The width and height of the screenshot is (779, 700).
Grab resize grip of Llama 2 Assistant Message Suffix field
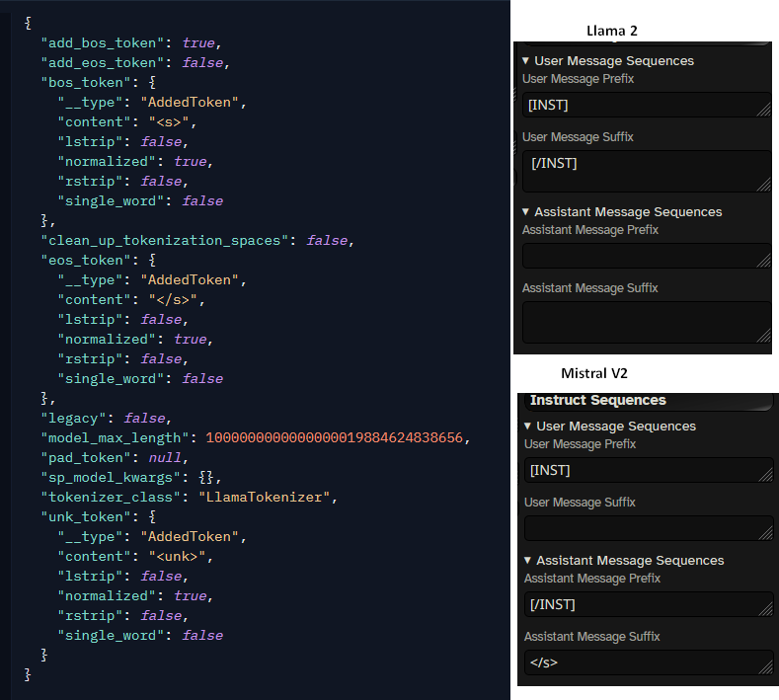pyautogui.click(x=765, y=338)
